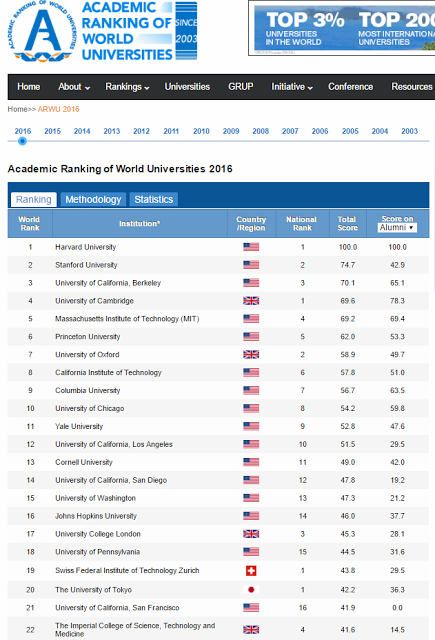This screenshot has width=435, height=640.
Task: Expand the About dropdown menu
Action: (74, 87)
